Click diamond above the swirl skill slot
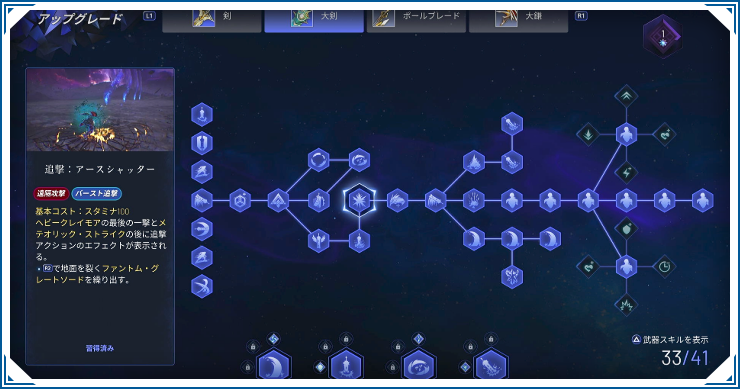This screenshot has width=740, height=389. (x=419, y=339)
